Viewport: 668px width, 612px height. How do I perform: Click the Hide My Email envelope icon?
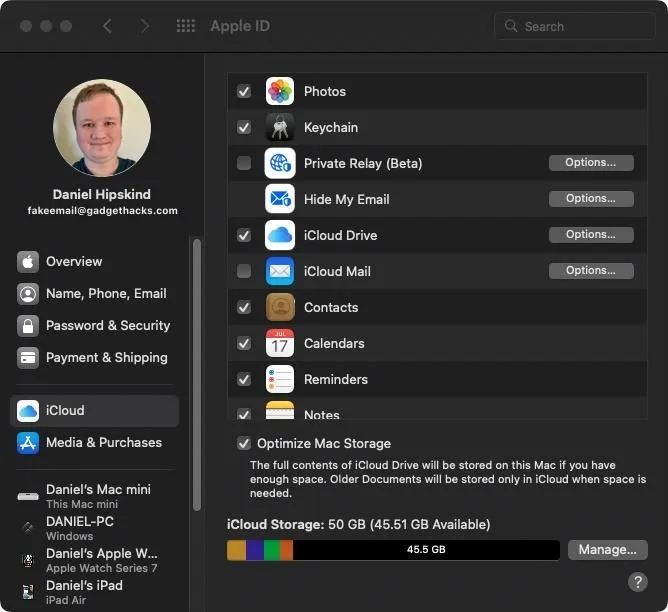[x=279, y=199]
